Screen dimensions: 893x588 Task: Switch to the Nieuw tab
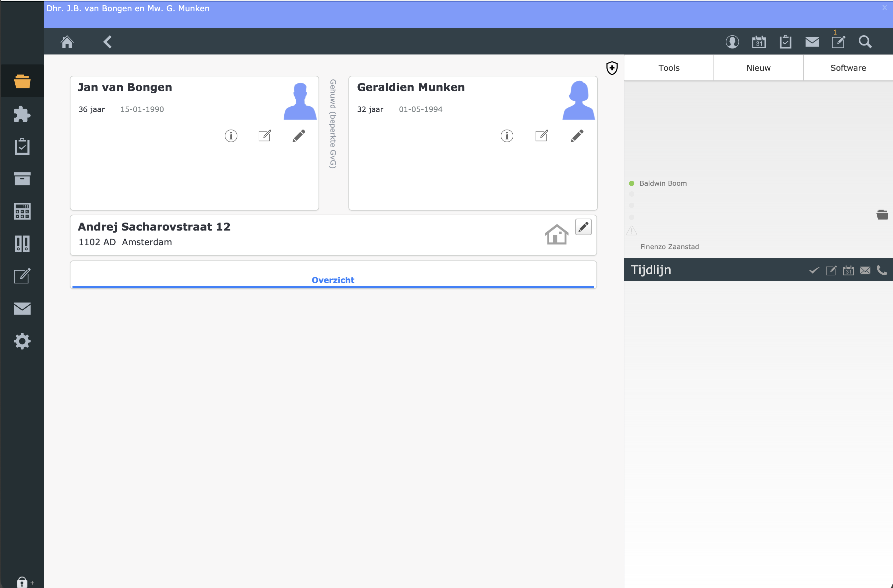tap(758, 68)
